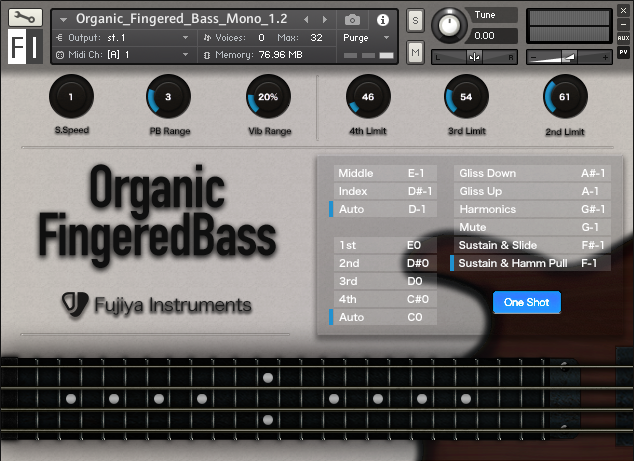Image resolution: width=634 pixels, height=461 pixels.
Task: Toggle the PV view button
Action: click(x=623, y=52)
